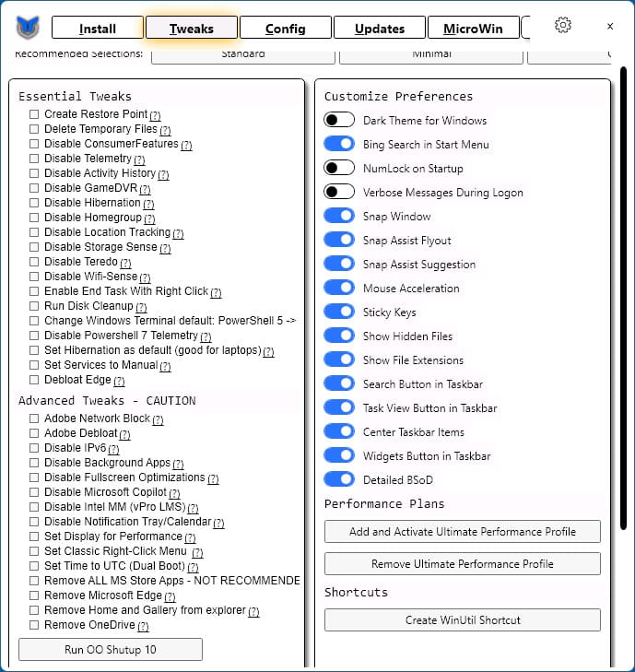Click the Run OO Shutup 10 button
Viewport: 635px width, 672px height.
click(x=110, y=649)
